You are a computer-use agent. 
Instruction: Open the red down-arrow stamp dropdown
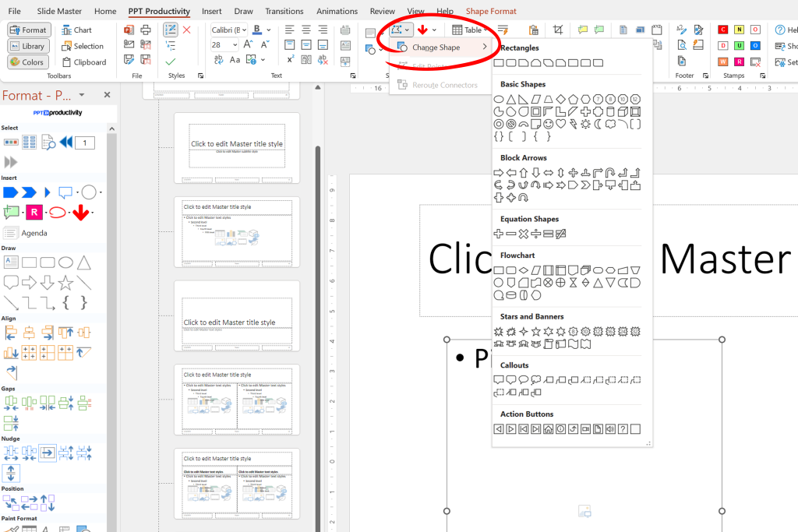434,30
